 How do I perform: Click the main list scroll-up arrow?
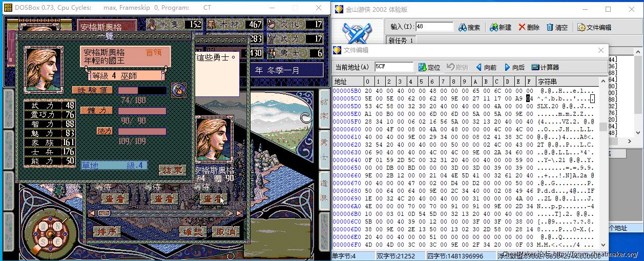[x=639, y=52]
